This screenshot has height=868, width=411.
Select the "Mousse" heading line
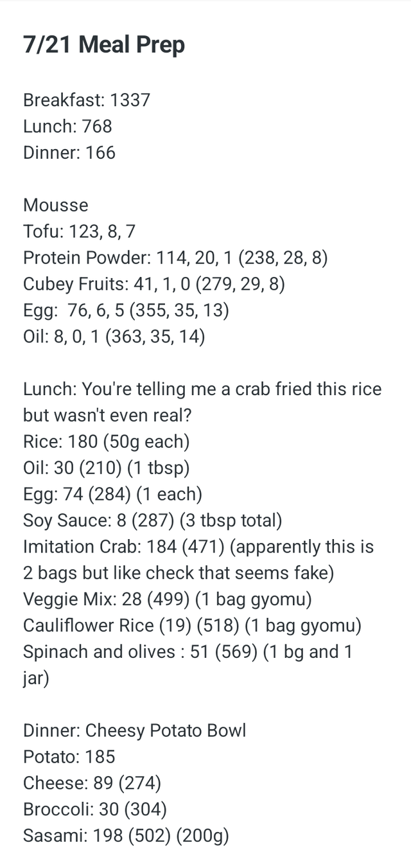(x=56, y=206)
